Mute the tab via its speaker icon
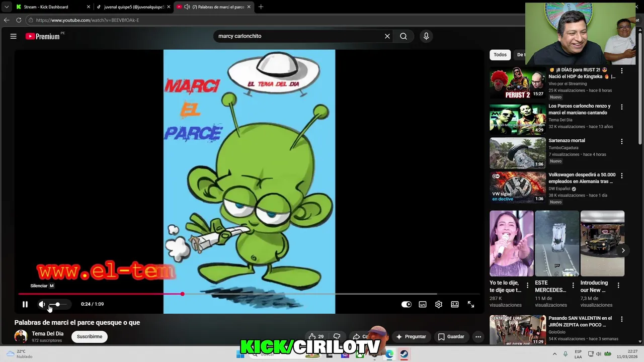Image resolution: width=644 pixels, height=362 pixels. [187, 7]
